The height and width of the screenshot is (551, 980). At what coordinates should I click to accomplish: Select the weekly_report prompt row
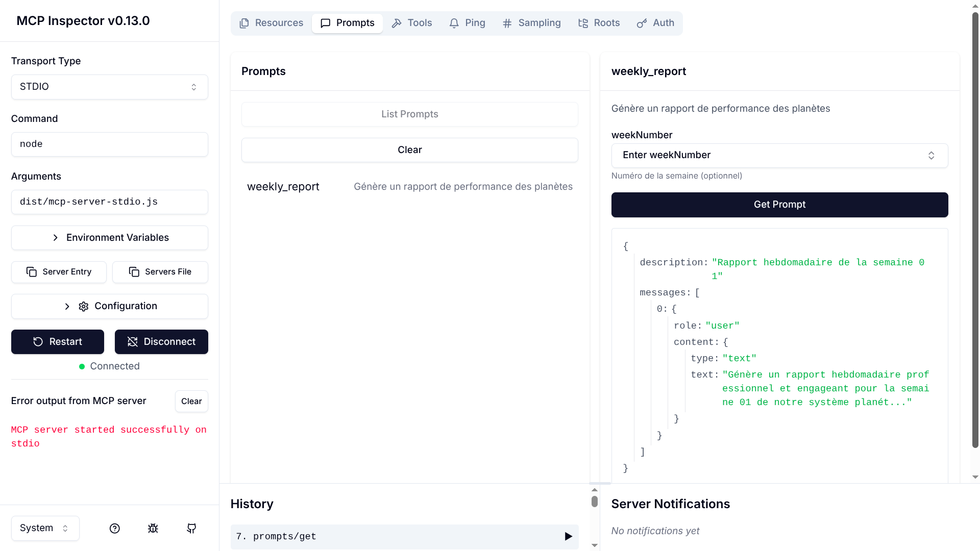click(409, 187)
